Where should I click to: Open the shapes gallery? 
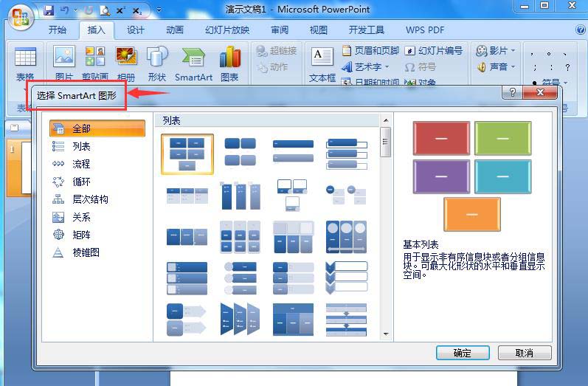click(x=157, y=63)
